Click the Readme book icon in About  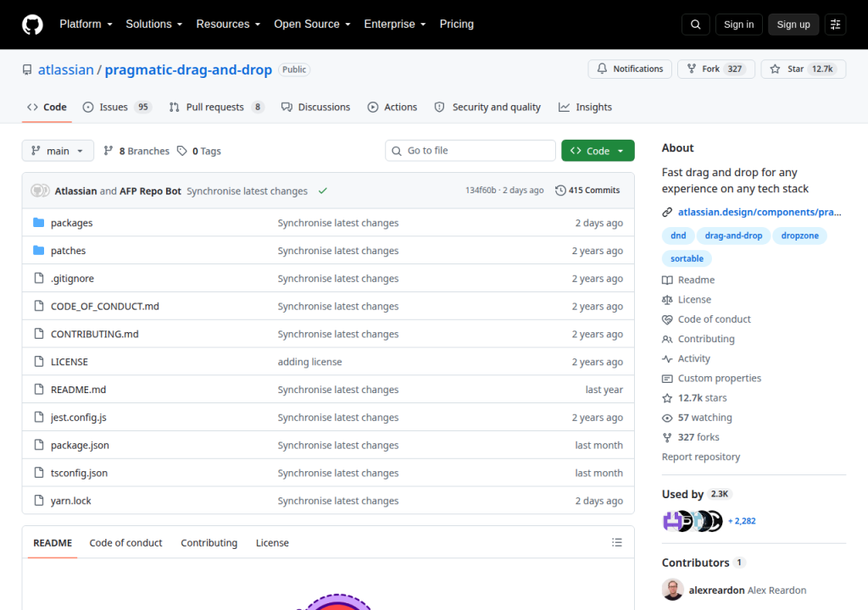coord(667,280)
